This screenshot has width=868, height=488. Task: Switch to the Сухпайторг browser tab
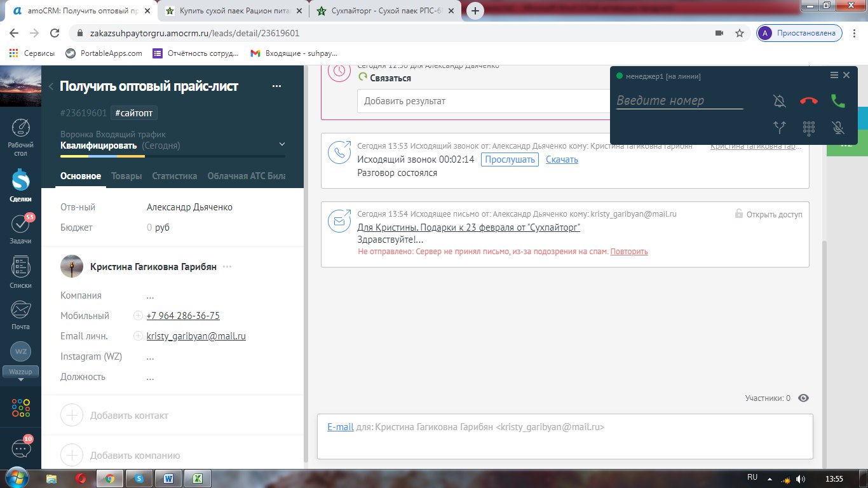385,11
